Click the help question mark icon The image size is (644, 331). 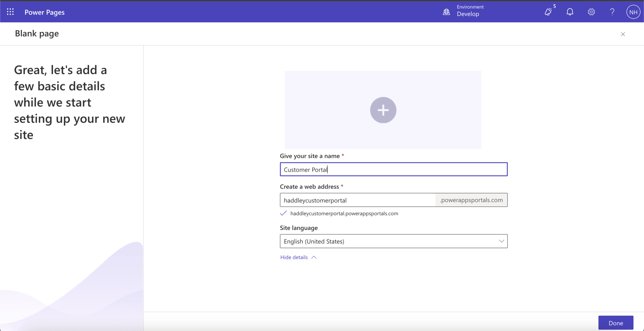612,12
